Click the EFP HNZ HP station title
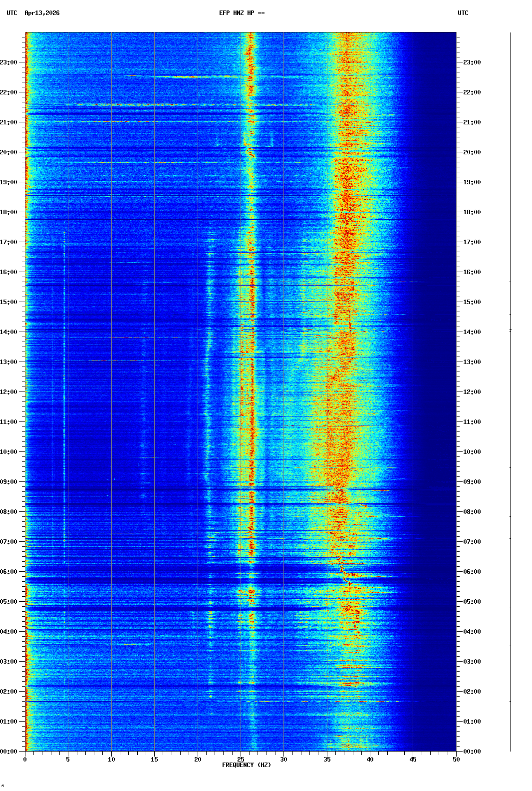Viewport: 532px width, 791px height. click(242, 13)
